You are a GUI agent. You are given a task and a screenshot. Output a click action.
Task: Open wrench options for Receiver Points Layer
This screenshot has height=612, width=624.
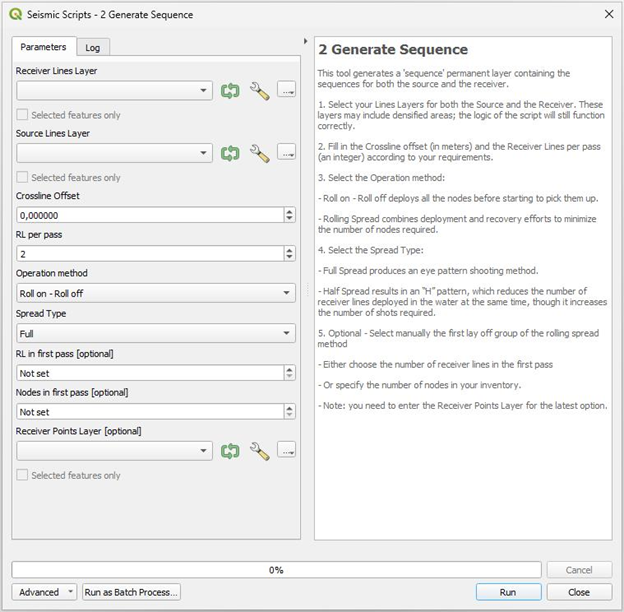click(259, 451)
